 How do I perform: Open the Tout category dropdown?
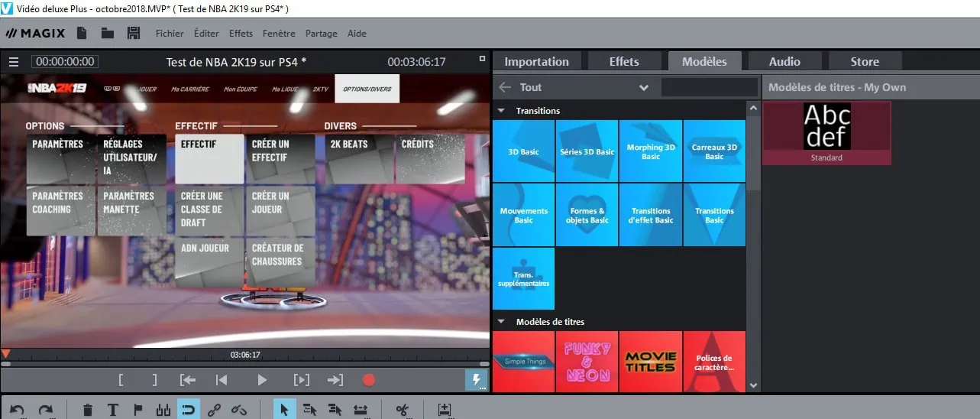pos(643,87)
